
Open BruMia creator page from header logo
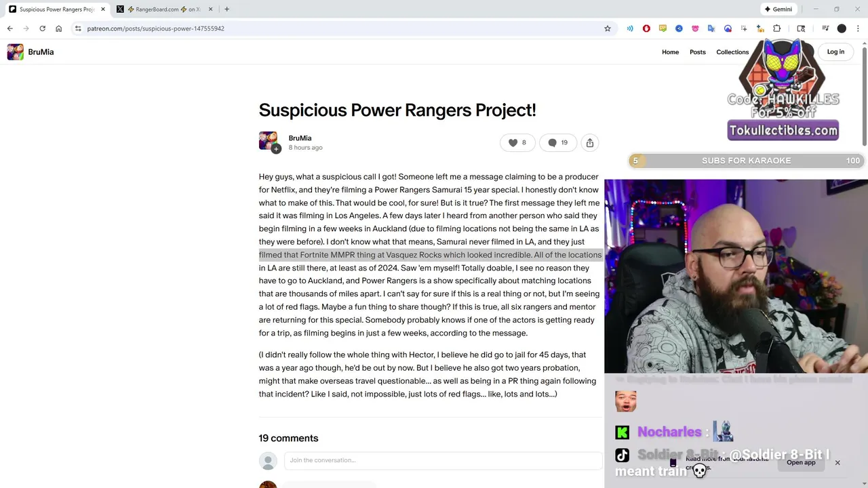(31, 52)
